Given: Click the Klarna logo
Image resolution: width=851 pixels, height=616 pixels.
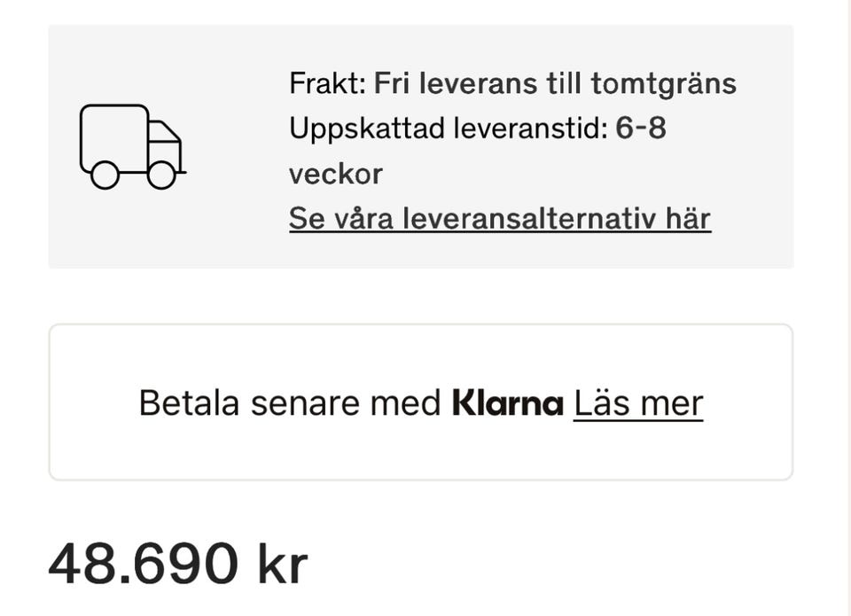Looking at the screenshot, I should (x=508, y=403).
